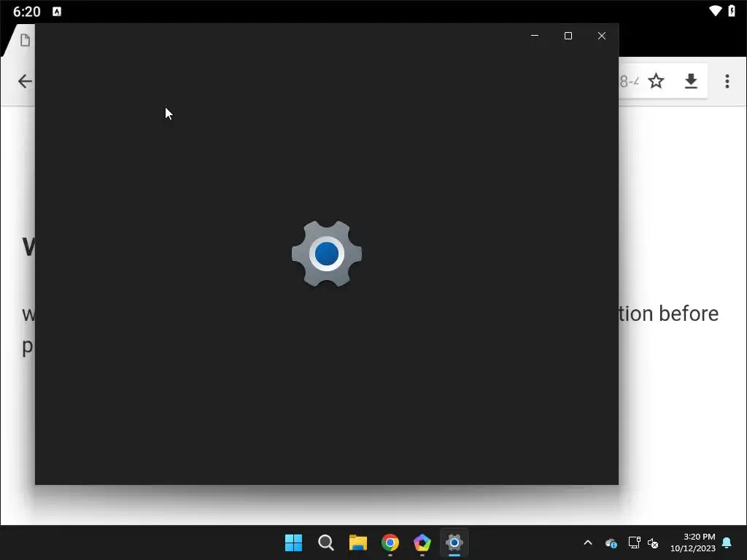Image resolution: width=747 pixels, height=560 pixels.
Task: Open the notifications bell icon
Action: [x=727, y=542]
